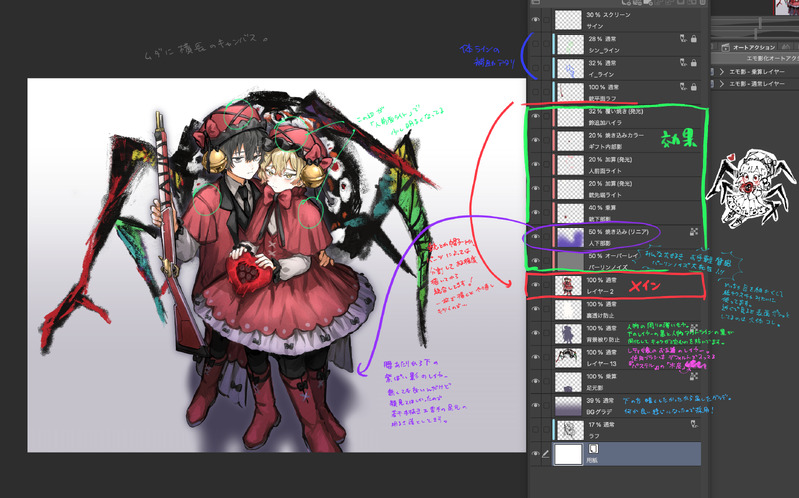Click the draft layer icon on イ_ライン

pos(683,63)
